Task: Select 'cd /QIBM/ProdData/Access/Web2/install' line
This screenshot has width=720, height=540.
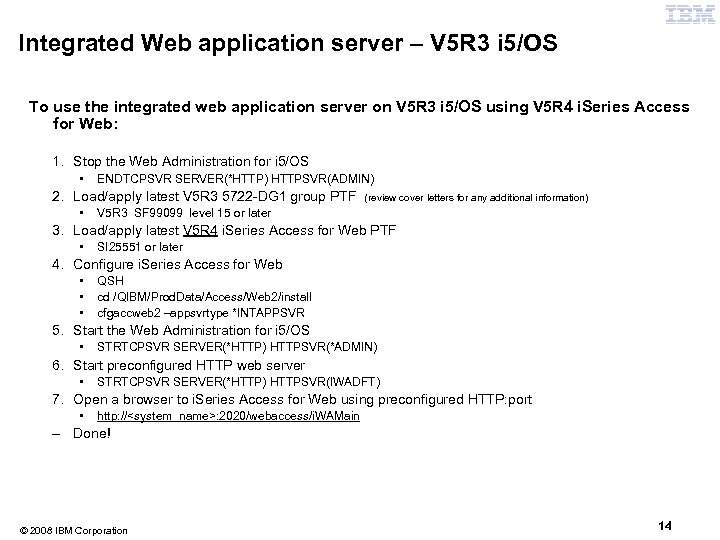Action: coord(204,297)
